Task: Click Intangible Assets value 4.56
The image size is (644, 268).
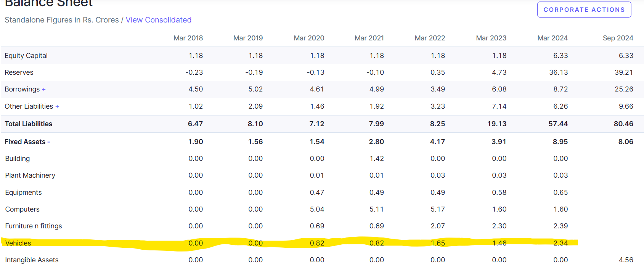Action: [x=626, y=260]
